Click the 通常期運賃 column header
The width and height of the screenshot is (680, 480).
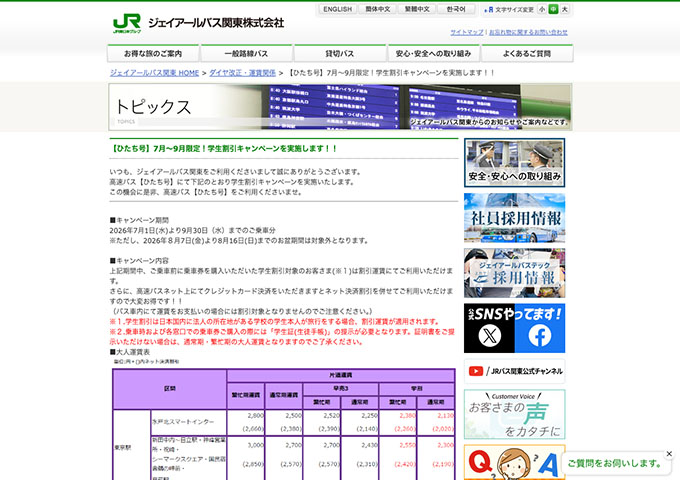click(284, 395)
